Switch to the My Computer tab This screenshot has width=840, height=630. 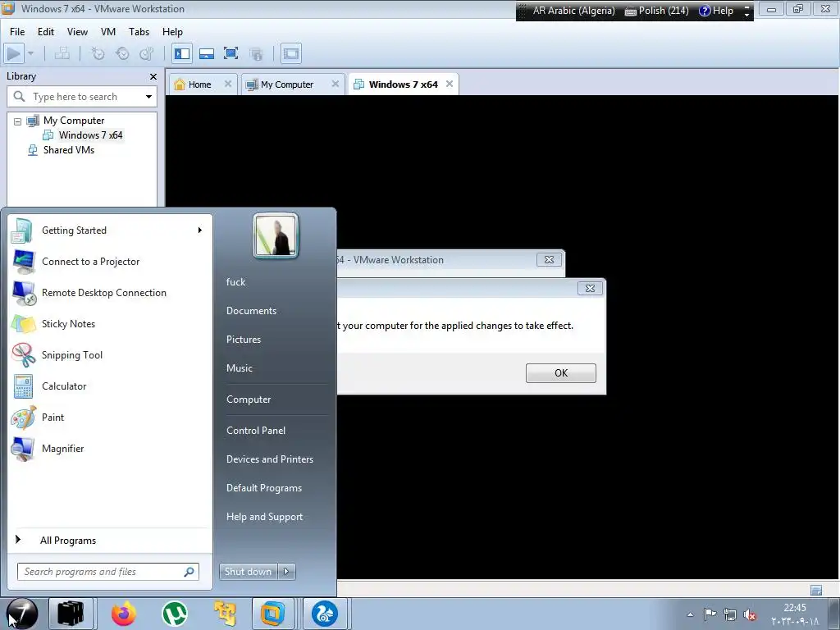286,84
